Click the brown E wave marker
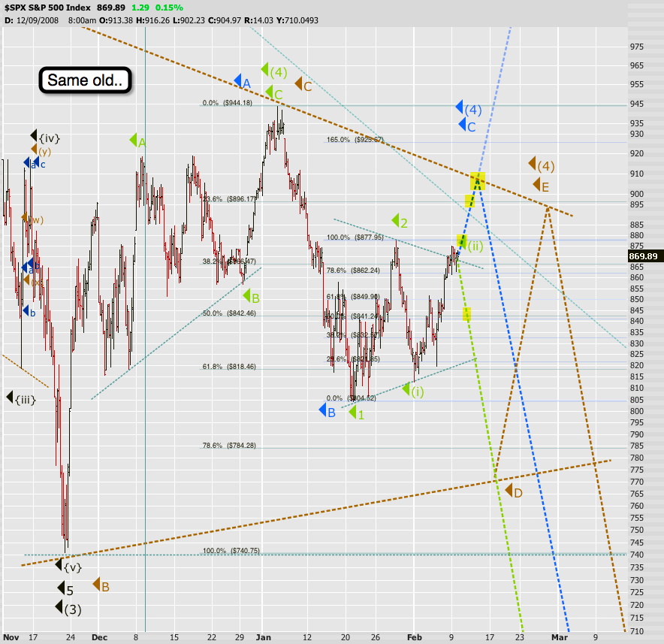 tap(541, 186)
